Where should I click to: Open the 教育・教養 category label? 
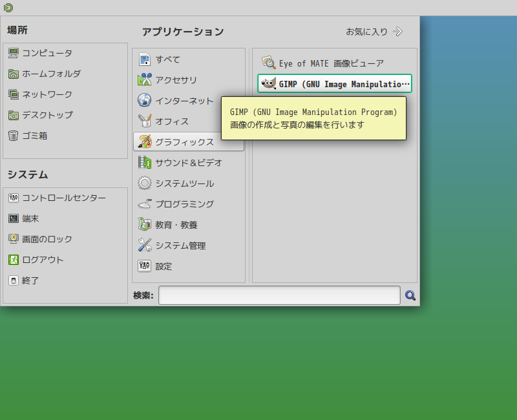176,225
